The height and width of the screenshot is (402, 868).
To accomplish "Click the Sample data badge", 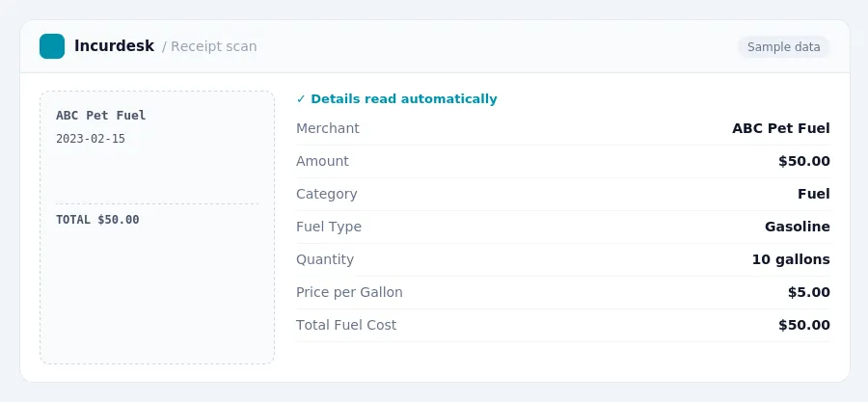I will click(x=783, y=47).
